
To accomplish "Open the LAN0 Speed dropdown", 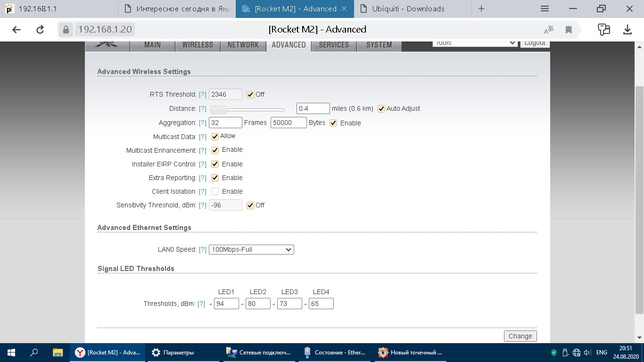I will tap(251, 249).
